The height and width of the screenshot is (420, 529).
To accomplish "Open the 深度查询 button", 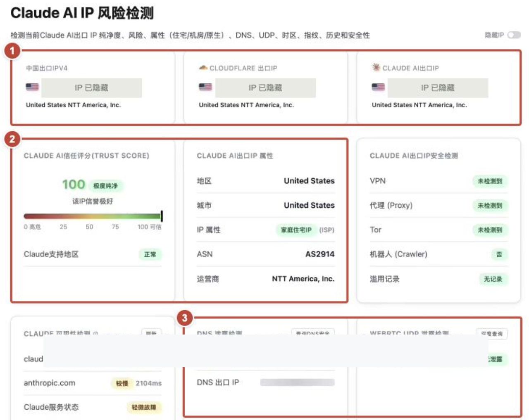I will coord(492,333).
